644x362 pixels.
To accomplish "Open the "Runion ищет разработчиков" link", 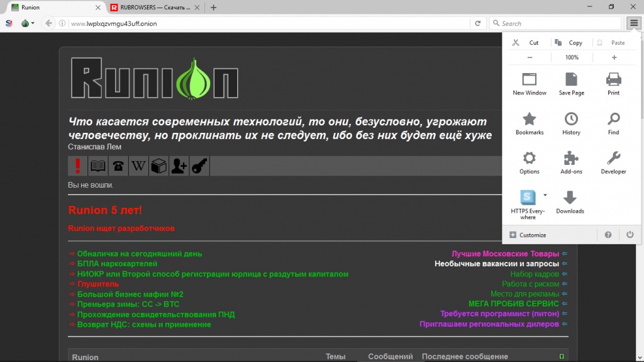I will click(x=121, y=228).
